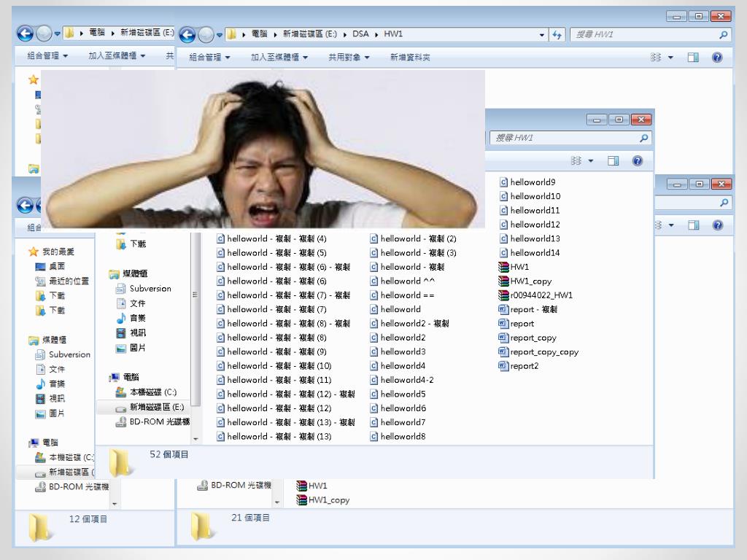The height and width of the screenshot is (560, 747).
Task: Click HW1_copy archive in front window
Action: click(x=525, y=281)
